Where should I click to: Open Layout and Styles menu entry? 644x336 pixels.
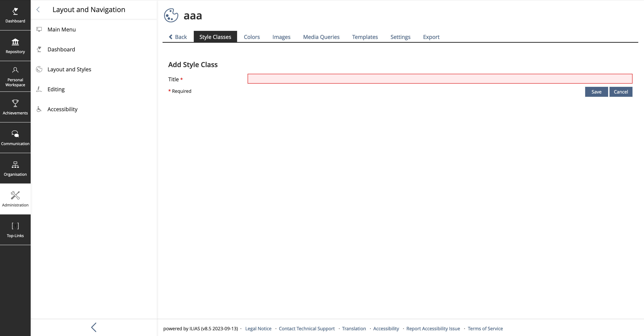pyautogui.click(x=69, y=69)
